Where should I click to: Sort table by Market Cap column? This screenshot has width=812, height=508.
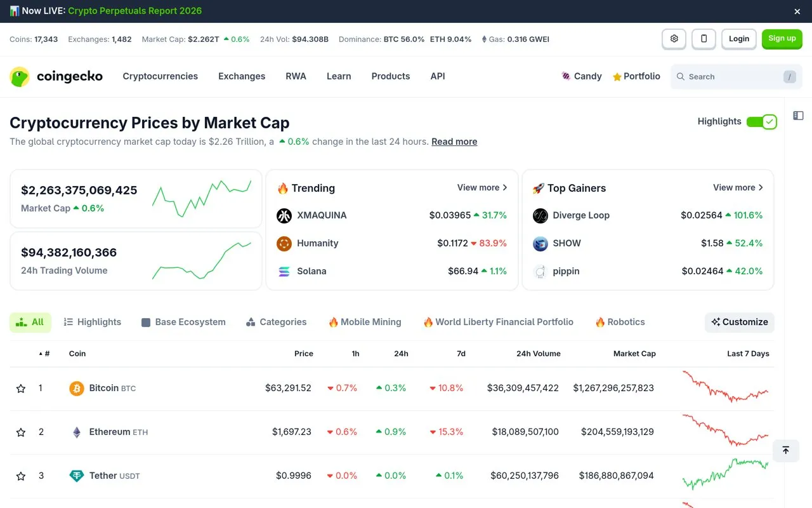coord(634,354)
